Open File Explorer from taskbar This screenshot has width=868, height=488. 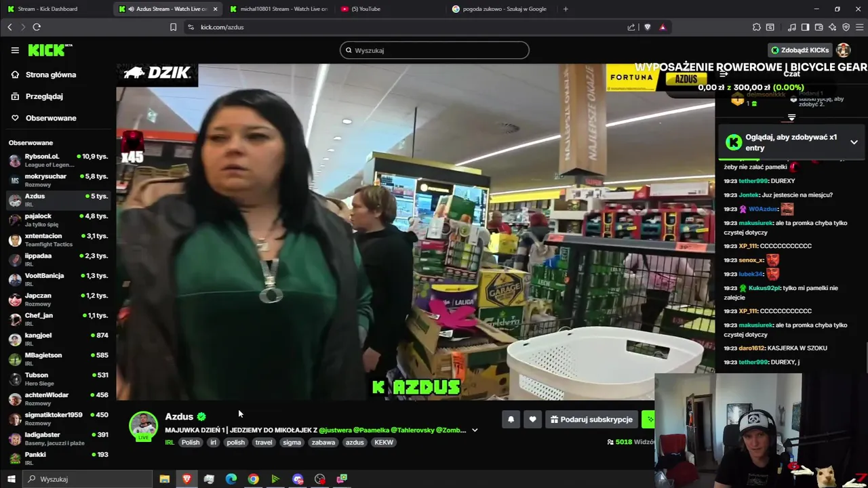tap(164, 479)
